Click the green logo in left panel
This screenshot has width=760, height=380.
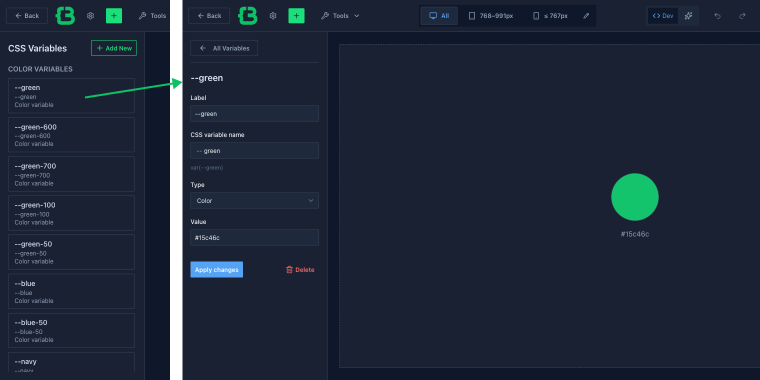tap(65, 16)
